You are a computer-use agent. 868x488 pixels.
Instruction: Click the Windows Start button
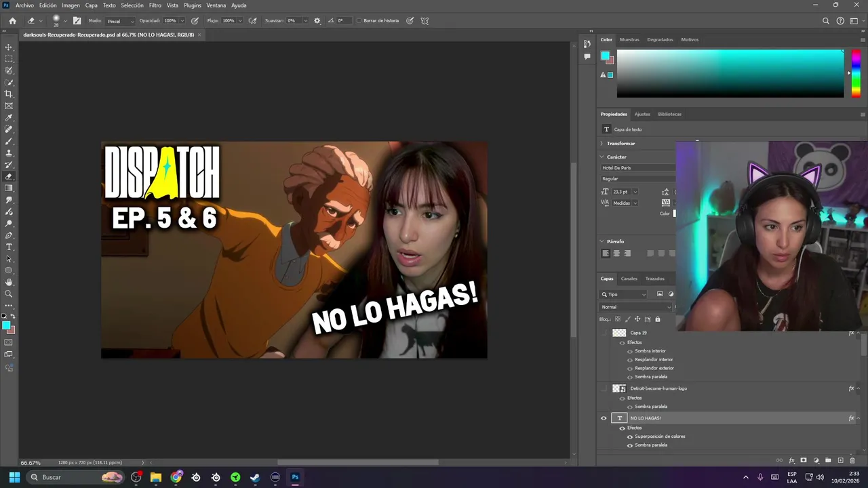pyautogui.click(x=14, y=477)
